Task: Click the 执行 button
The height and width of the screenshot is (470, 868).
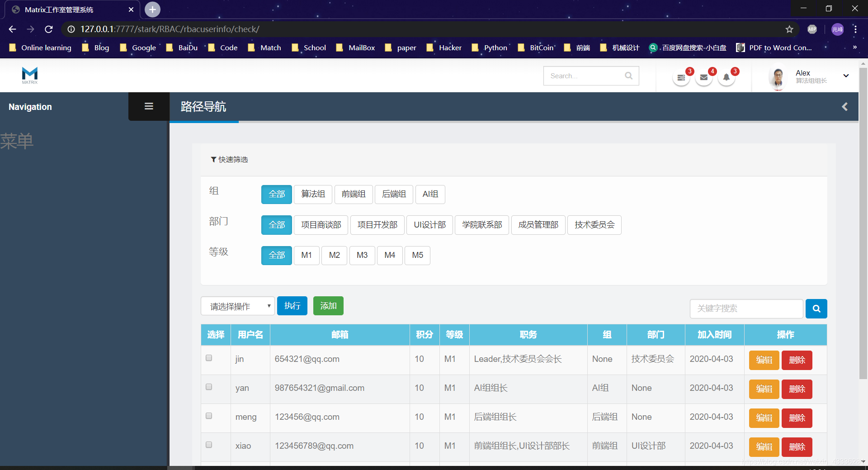Action: point(292,306)
